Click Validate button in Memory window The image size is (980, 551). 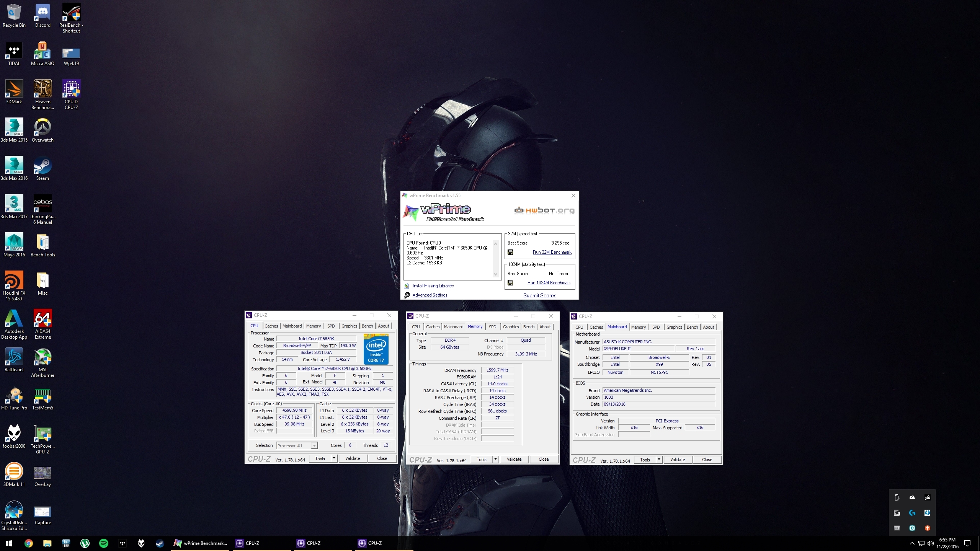(x=514, y=459)
